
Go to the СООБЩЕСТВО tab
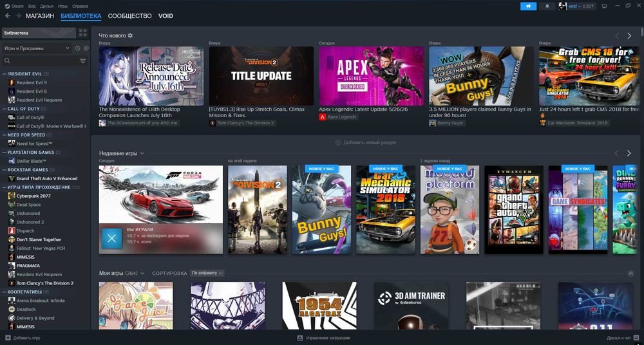130,16
